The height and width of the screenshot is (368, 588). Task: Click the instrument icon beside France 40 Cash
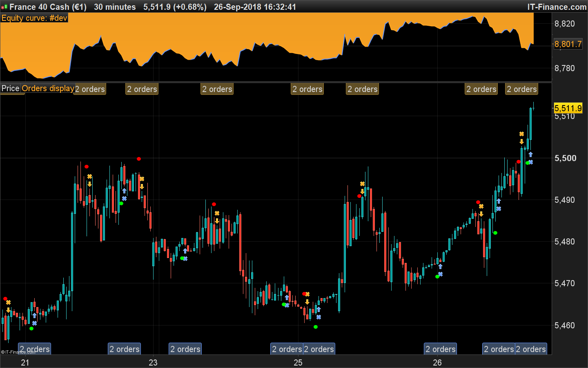pyautogui.click(x=4, y=7)
